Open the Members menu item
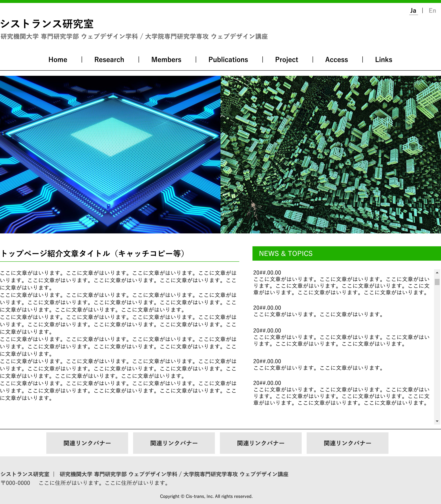Screen dimensions: 441x504 166,60
